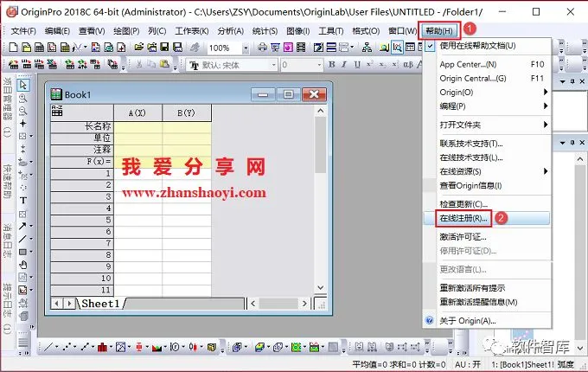Open the 消息日志 side tab
588x372 pixels.
tap(7, 241)
